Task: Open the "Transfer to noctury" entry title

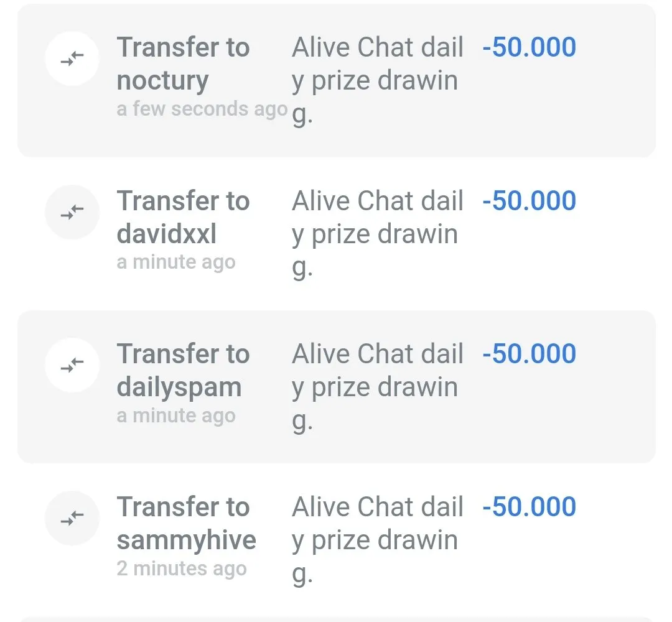Action: coord(183,63)
